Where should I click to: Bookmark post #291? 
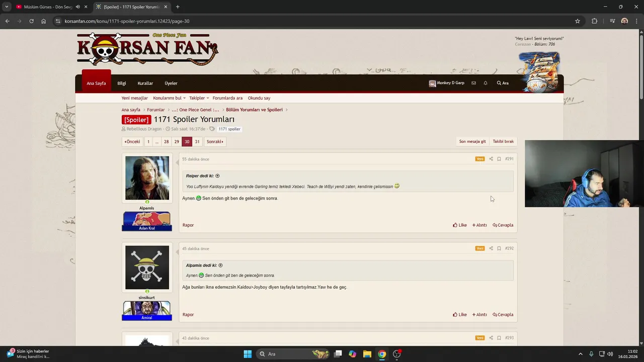[x=499, y=159]
